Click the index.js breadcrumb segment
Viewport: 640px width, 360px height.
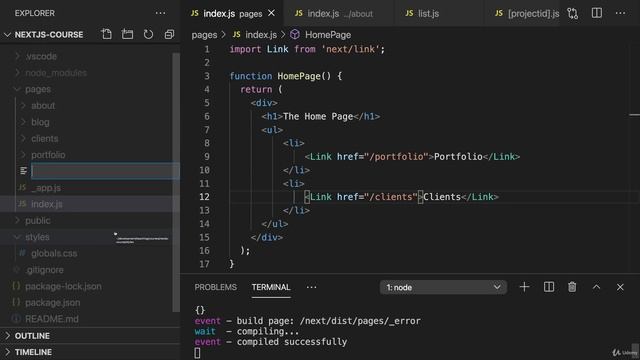(261, 35)
